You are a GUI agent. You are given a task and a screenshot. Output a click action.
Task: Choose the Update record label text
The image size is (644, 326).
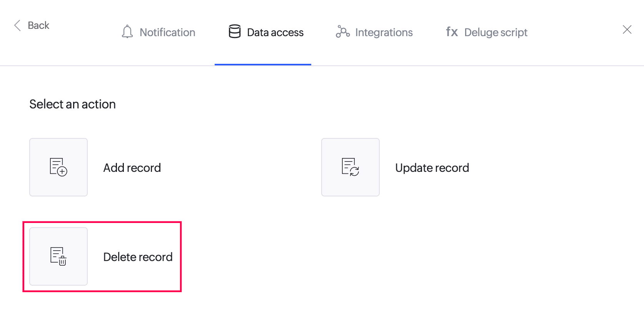pos(432,168)
